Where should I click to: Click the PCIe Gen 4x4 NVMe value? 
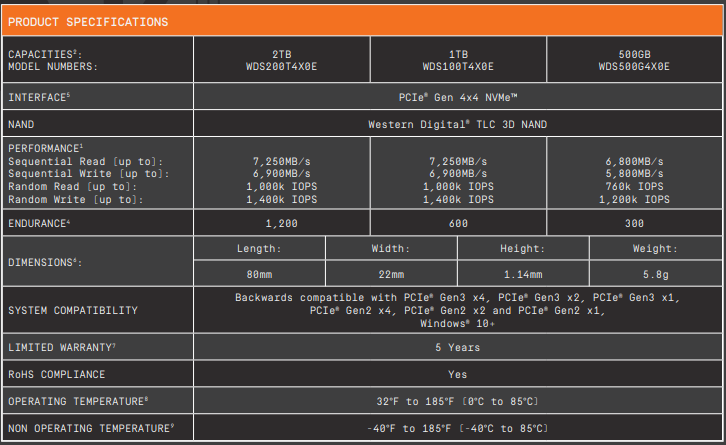[457, 97]
